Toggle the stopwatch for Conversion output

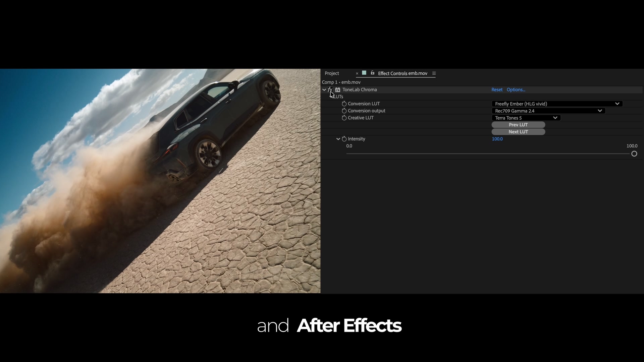click(x=344, y=111)
